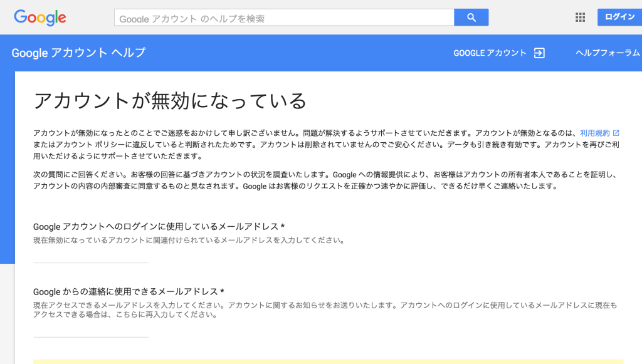The image size is (642, 364).
Task: Click the contact email address input field
Action: [91, 330]
